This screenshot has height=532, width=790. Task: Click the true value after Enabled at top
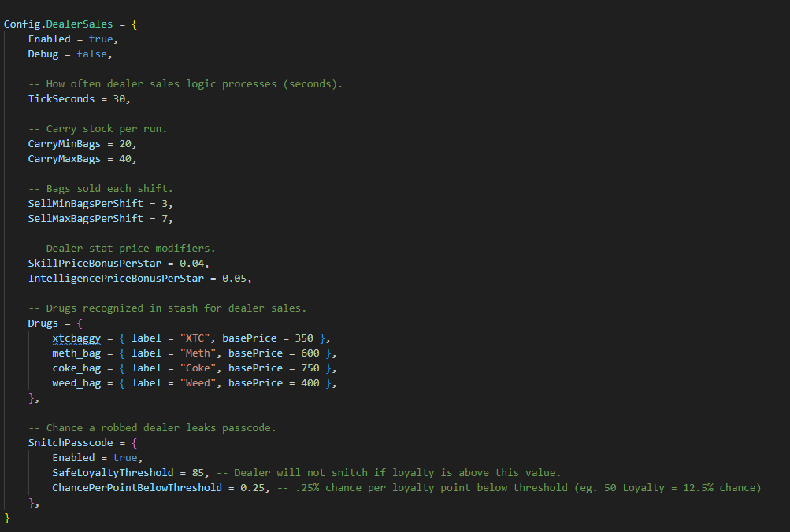[x=102, y=39]
